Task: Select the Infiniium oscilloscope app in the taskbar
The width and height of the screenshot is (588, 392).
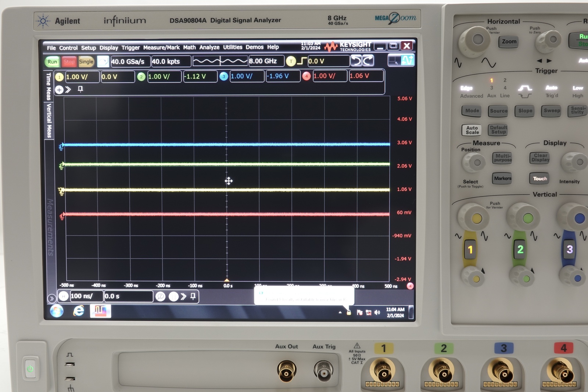Action: tap(100, 311)
